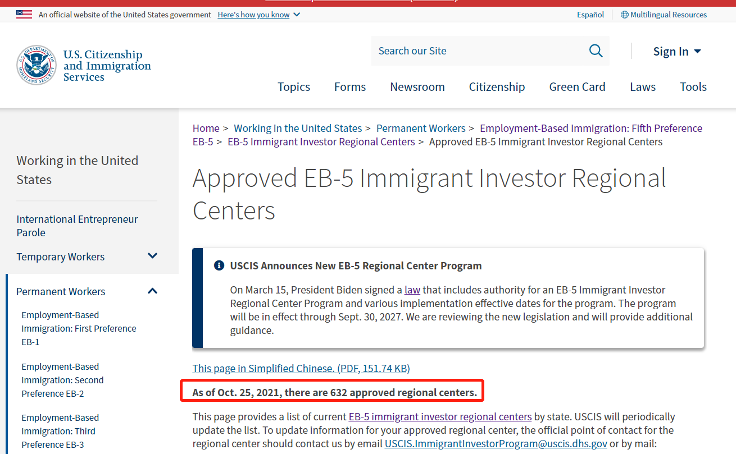
Task: Open Third Preference EB-3 sidebar link
Action: pos(60,431)
